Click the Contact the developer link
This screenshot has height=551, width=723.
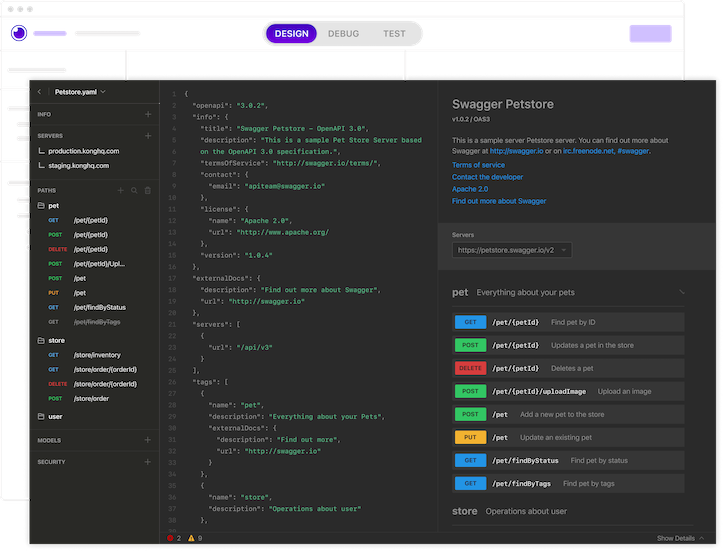(x=487, y=177)
